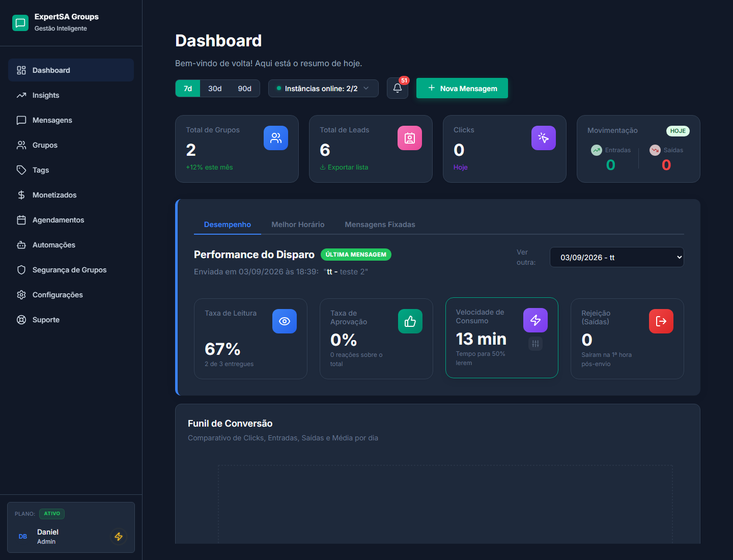Open Agendamentos in the sidebar
The image size is (733, 560).
tap(71, 220)
